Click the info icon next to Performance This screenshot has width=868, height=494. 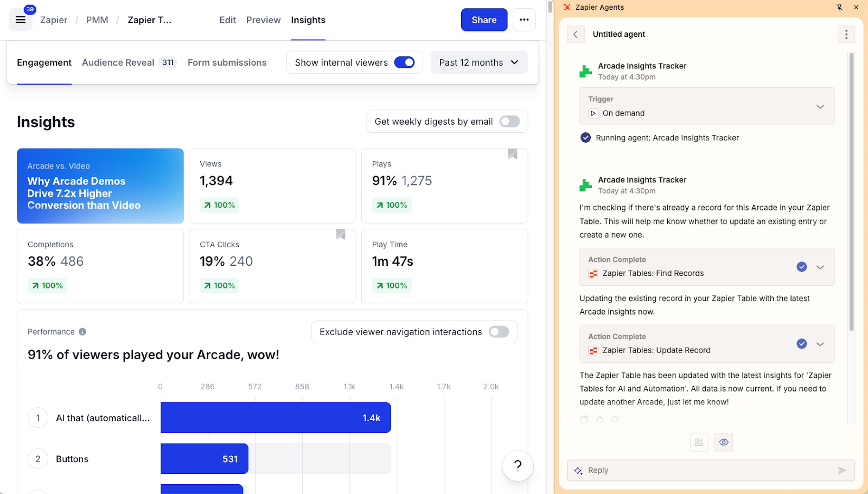pyautogui.click(x=82, y=332)
